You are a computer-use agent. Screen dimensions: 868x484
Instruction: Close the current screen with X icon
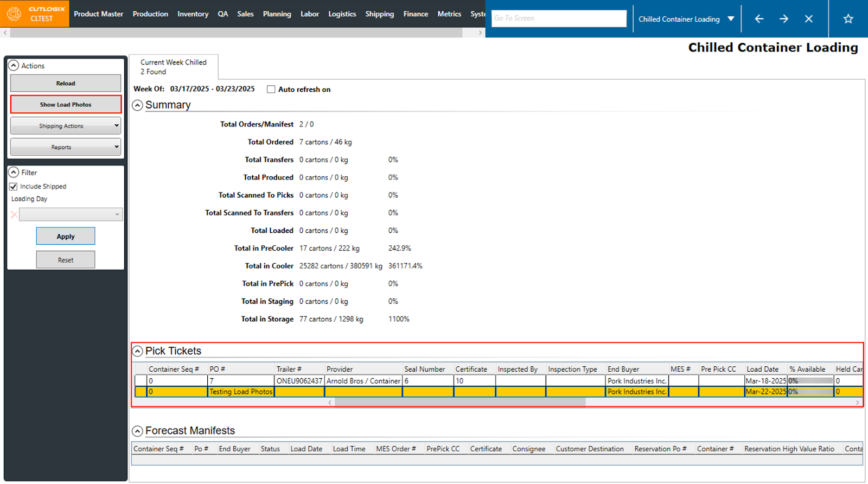(808, 19)
